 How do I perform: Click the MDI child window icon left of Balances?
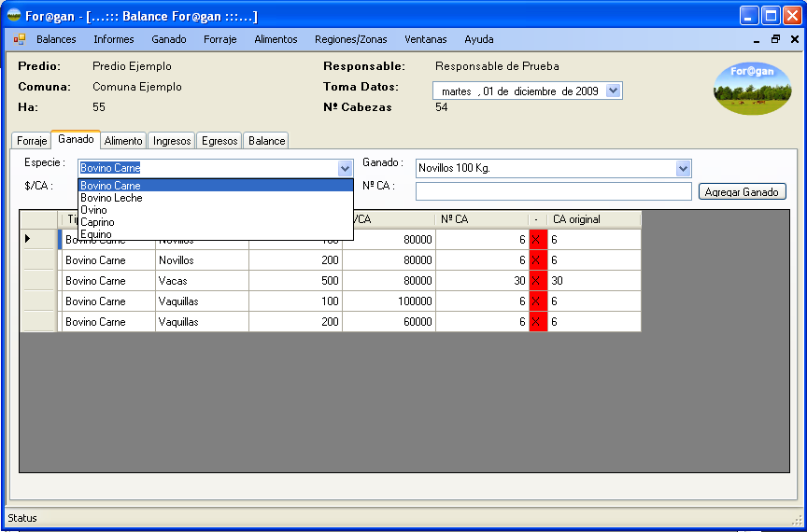20,39
